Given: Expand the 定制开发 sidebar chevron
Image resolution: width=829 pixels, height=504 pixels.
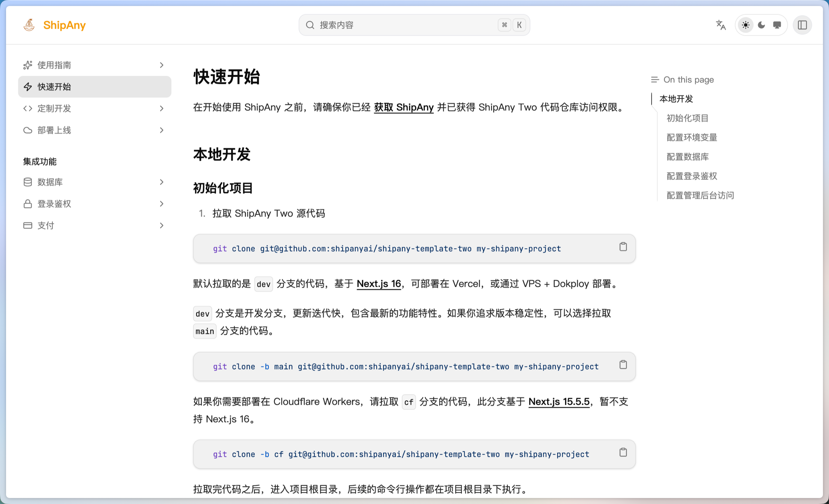Looking at the screenshot, I should tap(161, 108).
